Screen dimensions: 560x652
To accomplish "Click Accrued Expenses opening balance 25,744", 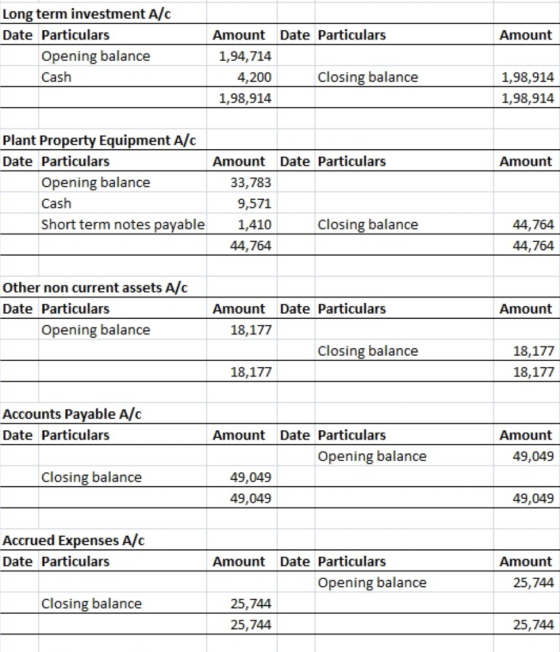I will [533, 583].
